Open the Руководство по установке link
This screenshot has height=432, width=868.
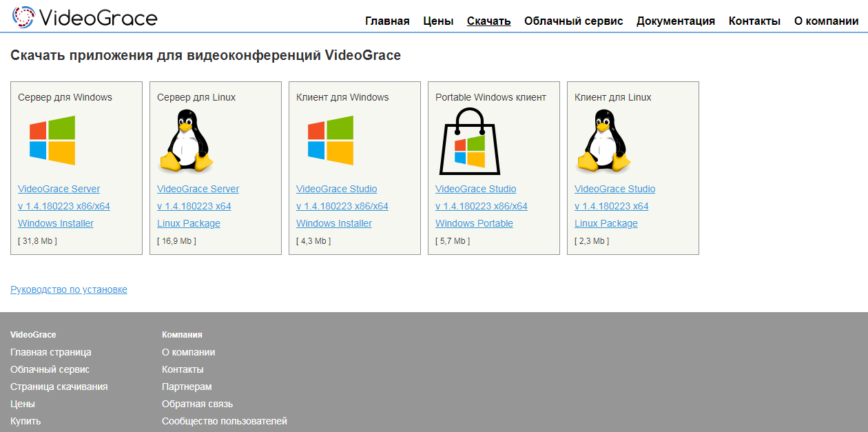tap(69, 289)
